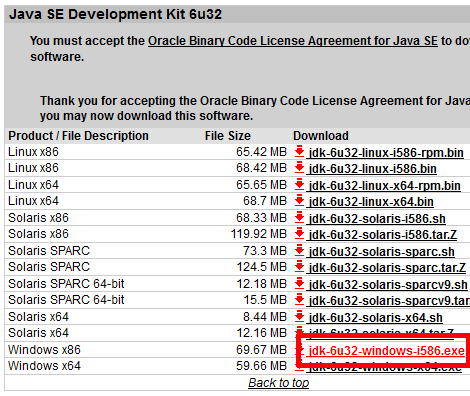Screen dimensions: 470x396
Task: Click download arrow icon beside jdk-6u32-solaris-x64.sh
Action: [299, 316]
